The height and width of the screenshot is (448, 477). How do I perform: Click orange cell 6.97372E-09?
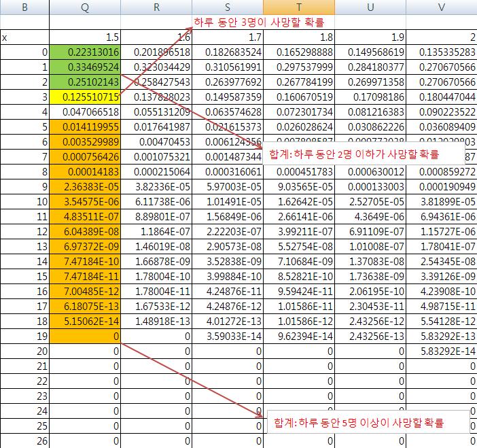tap(85, 247)
